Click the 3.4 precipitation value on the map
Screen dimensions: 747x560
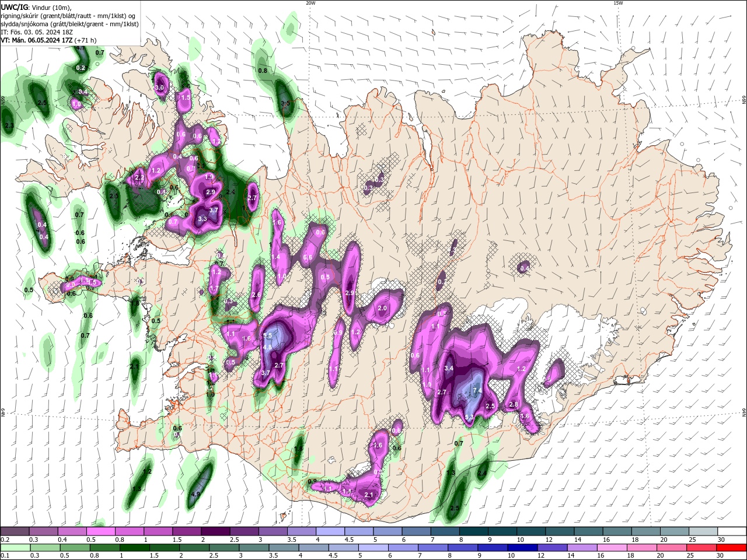pos(449,368)
